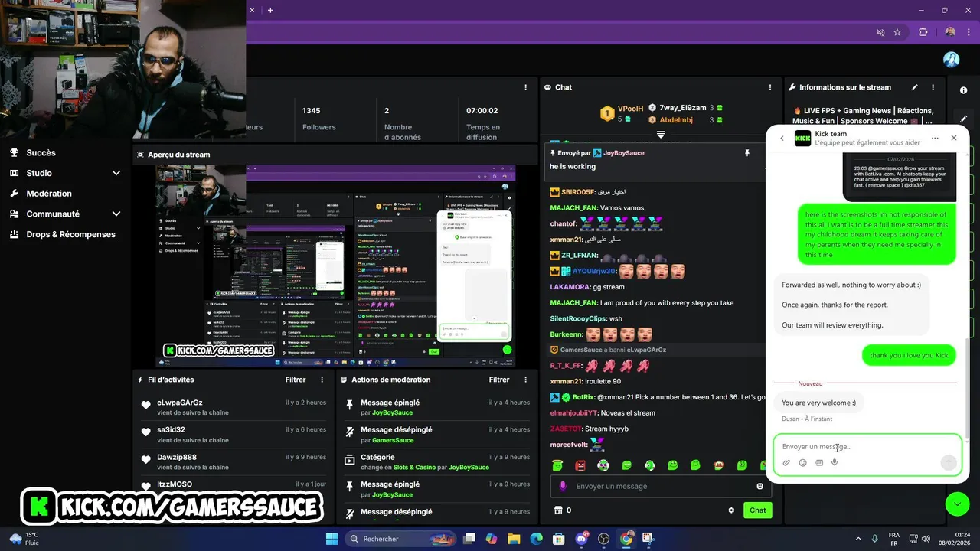980x551 pixels.
Task: Expand the collapsed chat leaderboard arrow
Action: point(661,135)
